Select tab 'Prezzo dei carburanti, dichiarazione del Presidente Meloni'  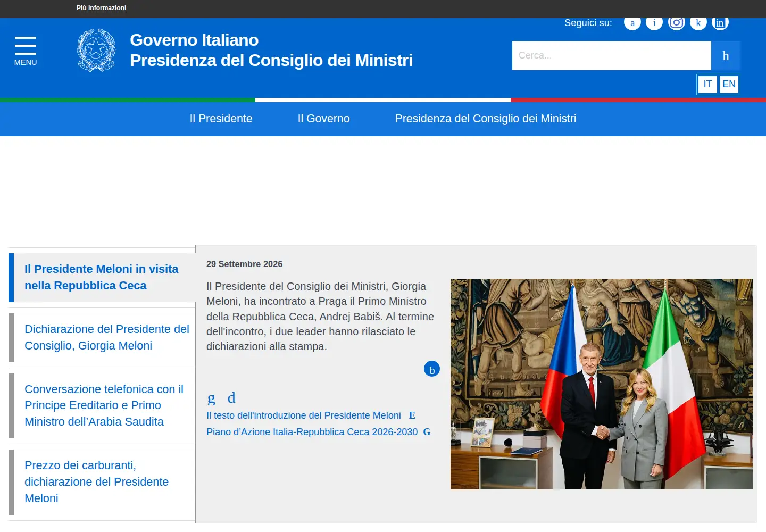tap(102, 482)
